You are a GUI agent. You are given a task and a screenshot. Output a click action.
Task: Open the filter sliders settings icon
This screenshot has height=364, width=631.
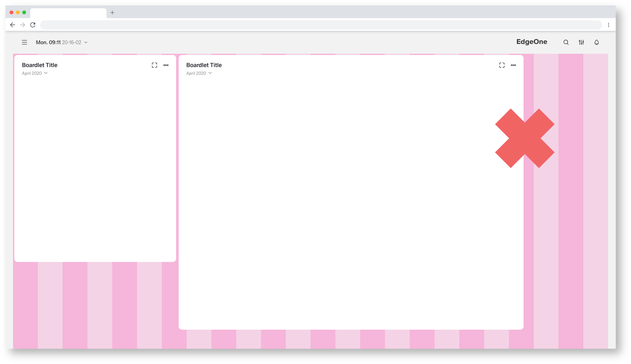tap(581, 42)
